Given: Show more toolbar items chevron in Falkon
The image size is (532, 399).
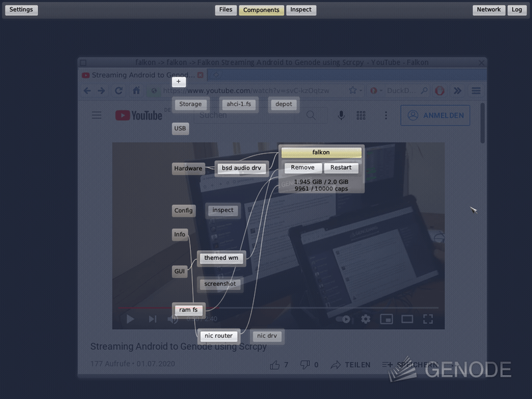Looking at the screenshot, I should click(458, 90).
